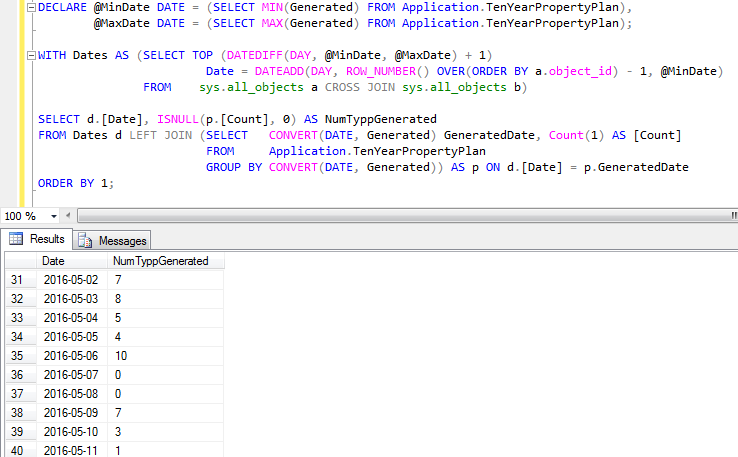This screenshot has height=457, width=738.
Task: Click the CROSS JOIN keywords in the query
Action: [360, 87]
